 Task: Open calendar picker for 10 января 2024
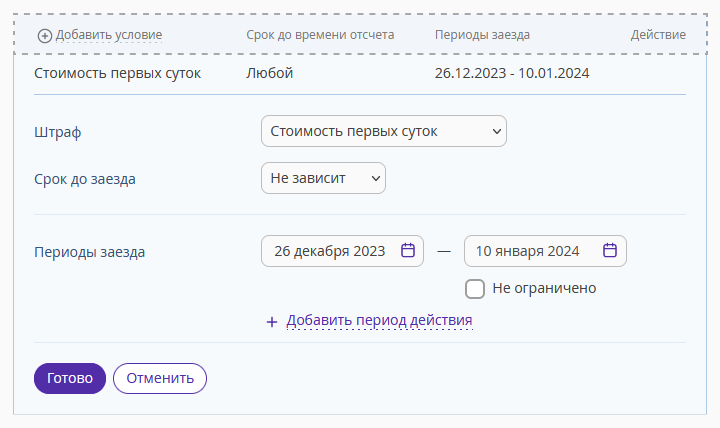click(x=610, y=250)
